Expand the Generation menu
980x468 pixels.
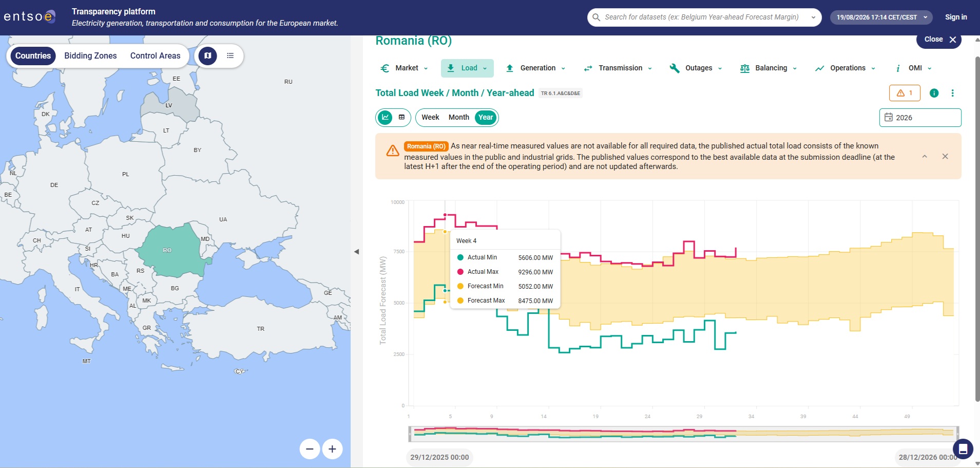[x=535, y=68]
